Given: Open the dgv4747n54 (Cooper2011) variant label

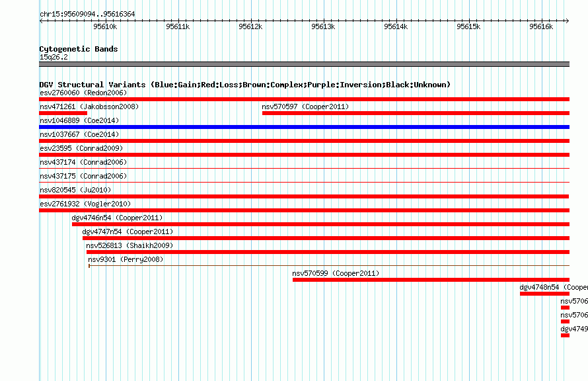Looking at the screenshot, I should [128, 232].
